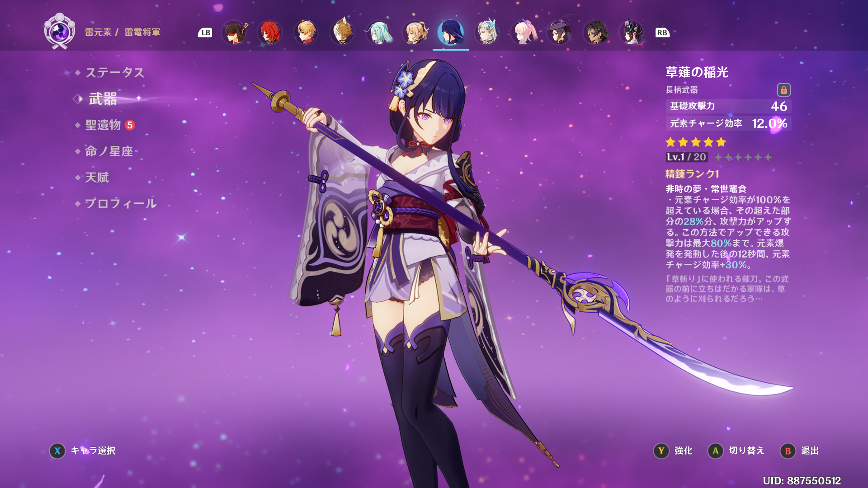
Task: Click the B button icon for 退出
Action: pyautogui.click(x=788, y=450)
